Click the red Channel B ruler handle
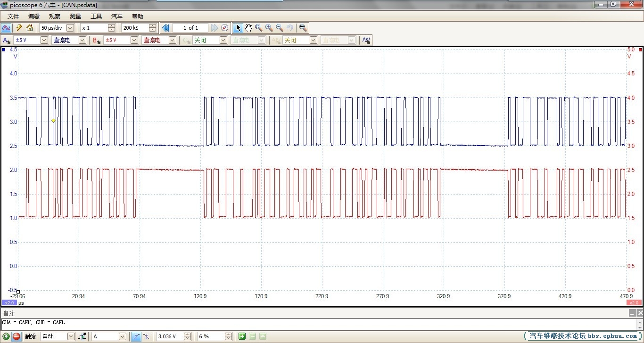Image resolution: width=644 pixels, height=343 pixels. tap(640, 49)
